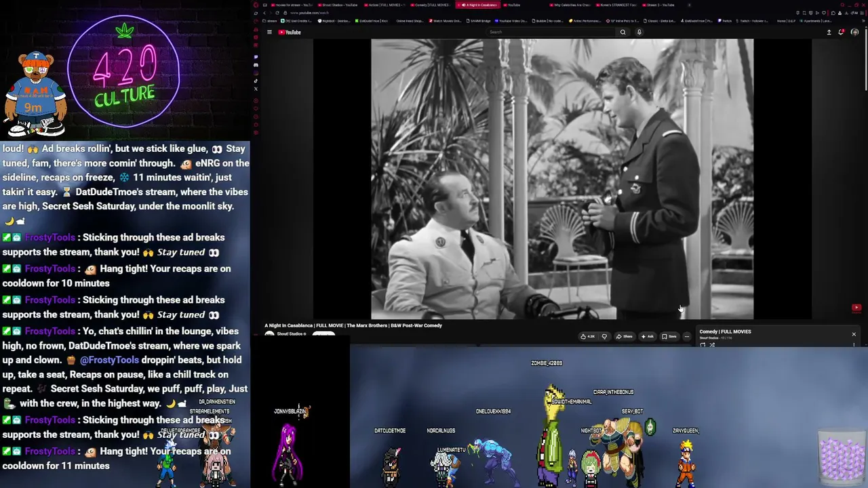
Task: Open the YouTube account avatar menu
Action: coord(854,32)
